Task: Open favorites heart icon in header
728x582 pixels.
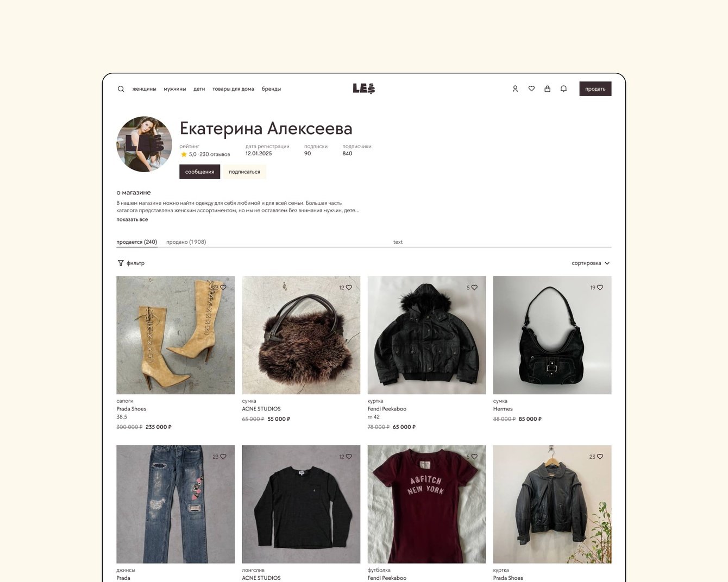Action: 531,89
